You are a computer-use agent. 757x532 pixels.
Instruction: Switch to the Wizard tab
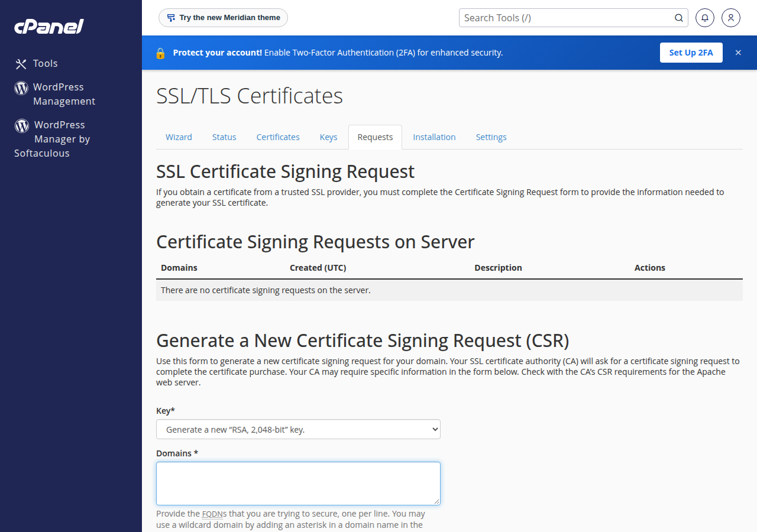click(179, 137)
